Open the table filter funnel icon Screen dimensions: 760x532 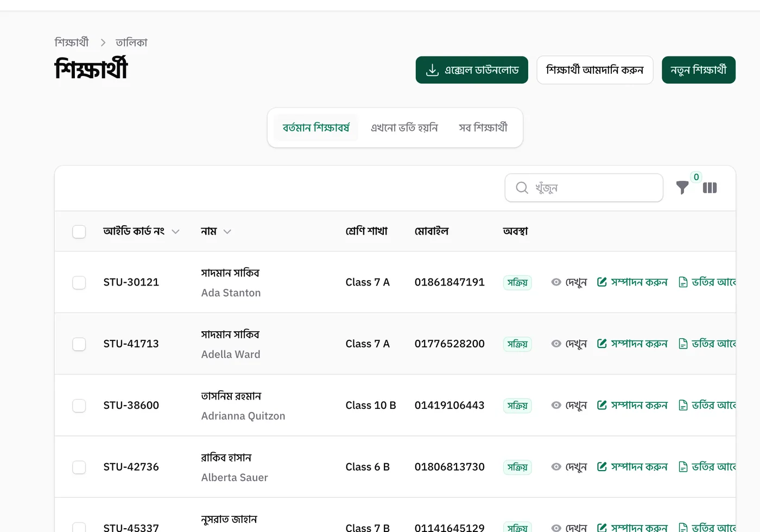(x=682, y=188)
